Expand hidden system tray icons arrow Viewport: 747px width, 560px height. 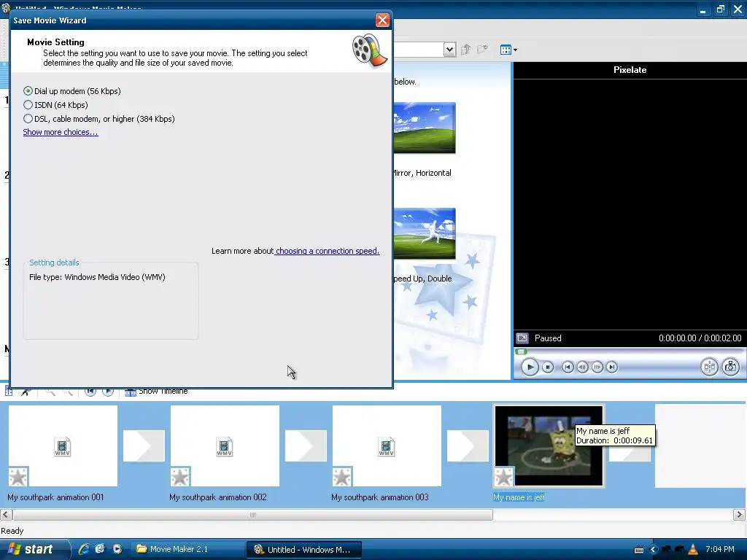click(653, 550)
